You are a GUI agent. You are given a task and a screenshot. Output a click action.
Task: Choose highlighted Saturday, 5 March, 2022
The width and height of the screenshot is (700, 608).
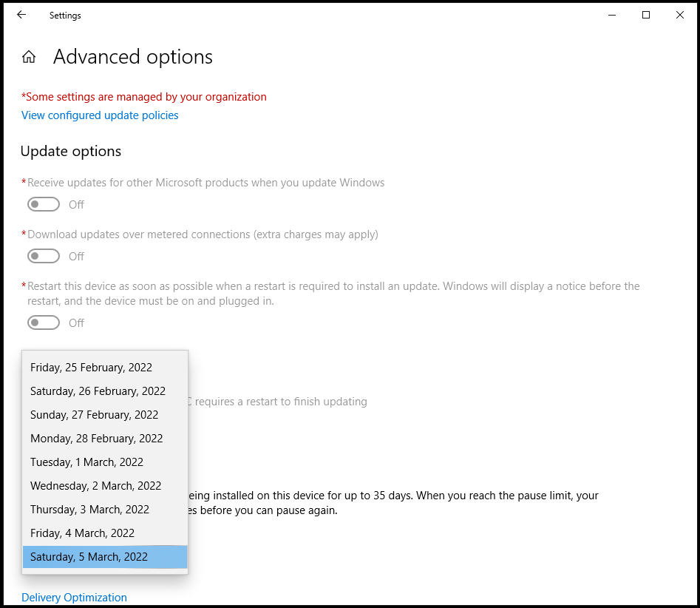(89, 557)
